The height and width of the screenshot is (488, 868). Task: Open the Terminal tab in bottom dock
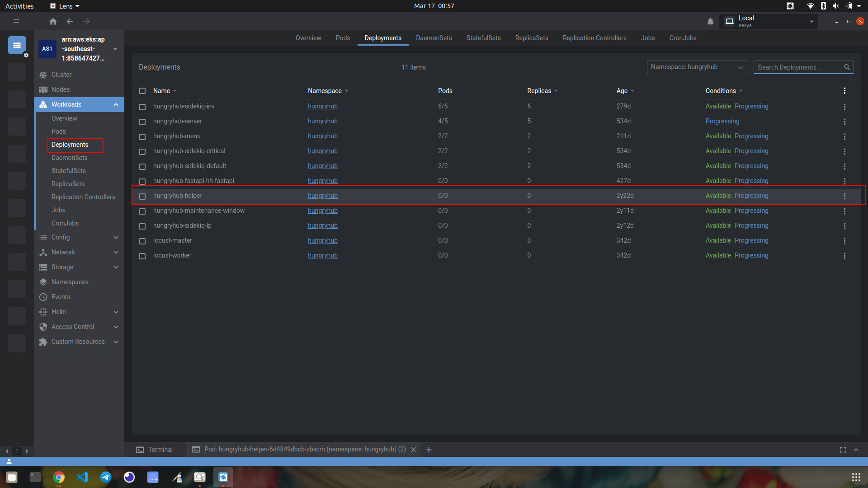click(155, 450)
